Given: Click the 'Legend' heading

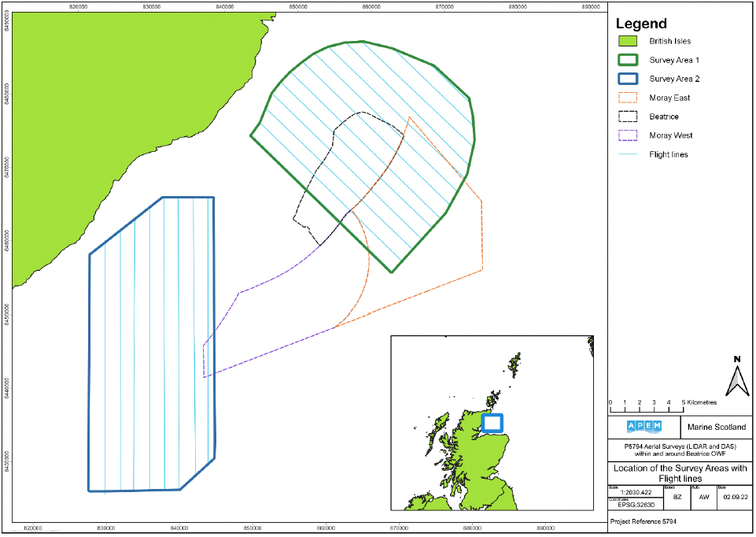Looking at the screenshot, I should point(641,23).
